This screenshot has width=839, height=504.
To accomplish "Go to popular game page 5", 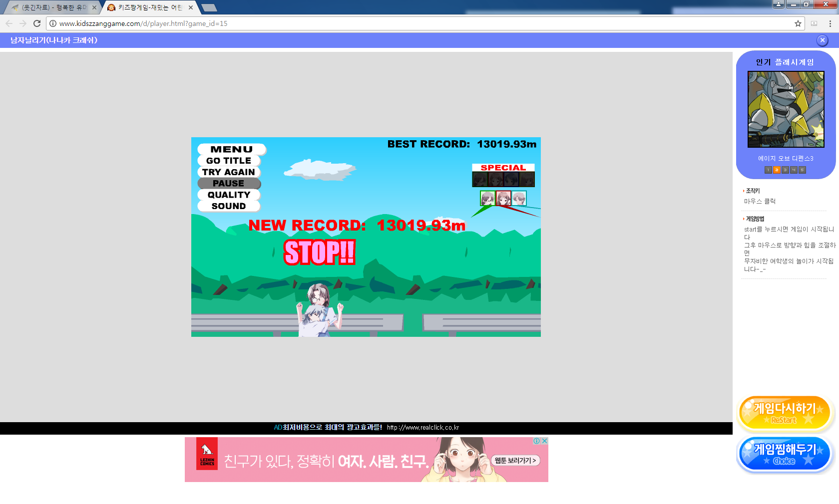I will [802, 170].
